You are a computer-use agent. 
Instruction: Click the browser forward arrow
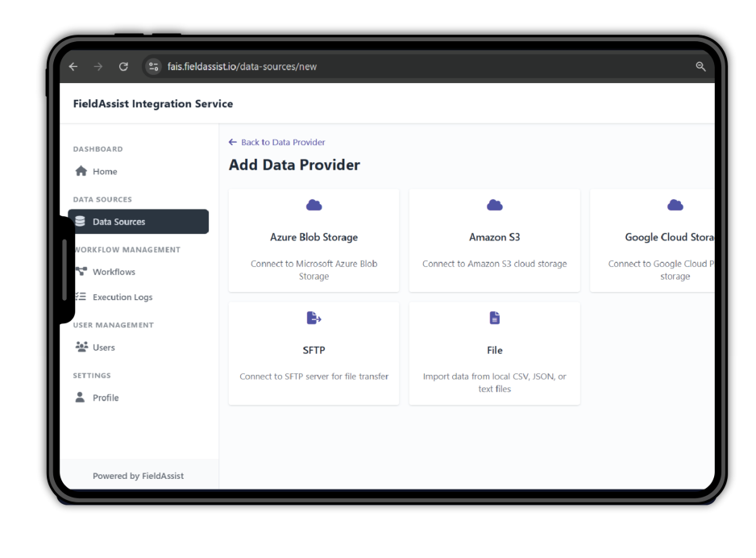pyautogui.click(x=98, y=67)
